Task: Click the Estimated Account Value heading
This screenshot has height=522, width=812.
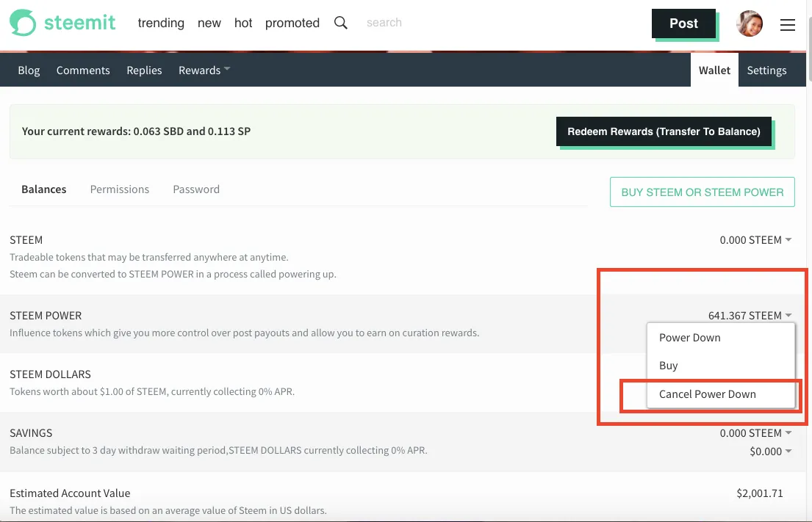Action: click(70, 493)
